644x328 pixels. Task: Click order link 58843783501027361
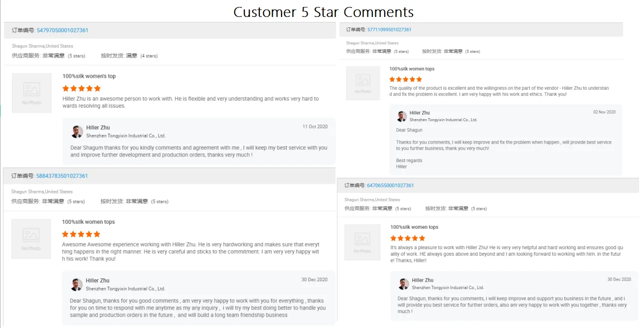click(x=62, y=176)
